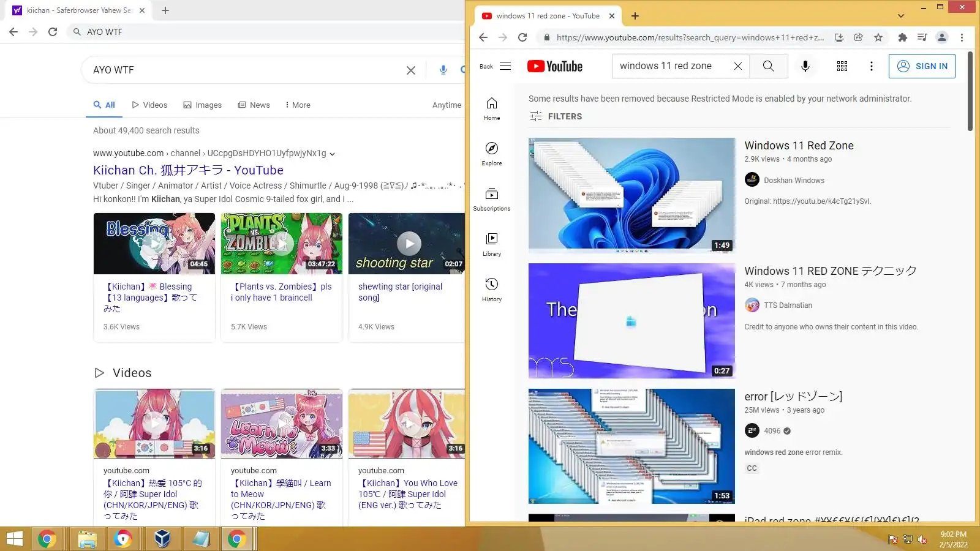
Task: Click the YouTube search magnifier button
Action: [x=769, y=66]
